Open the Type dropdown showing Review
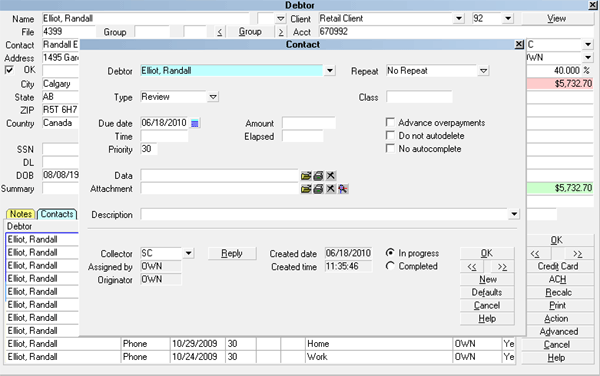600x376 pixels. coord(213,97)
